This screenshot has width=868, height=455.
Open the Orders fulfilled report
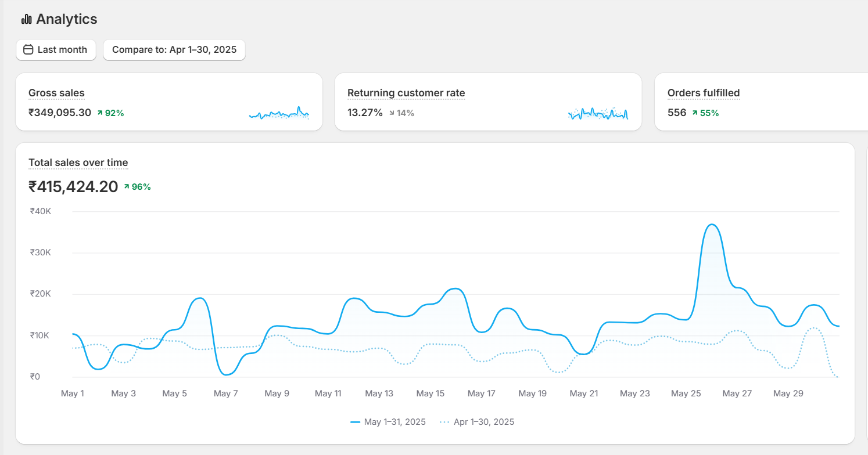click(703, 93)
